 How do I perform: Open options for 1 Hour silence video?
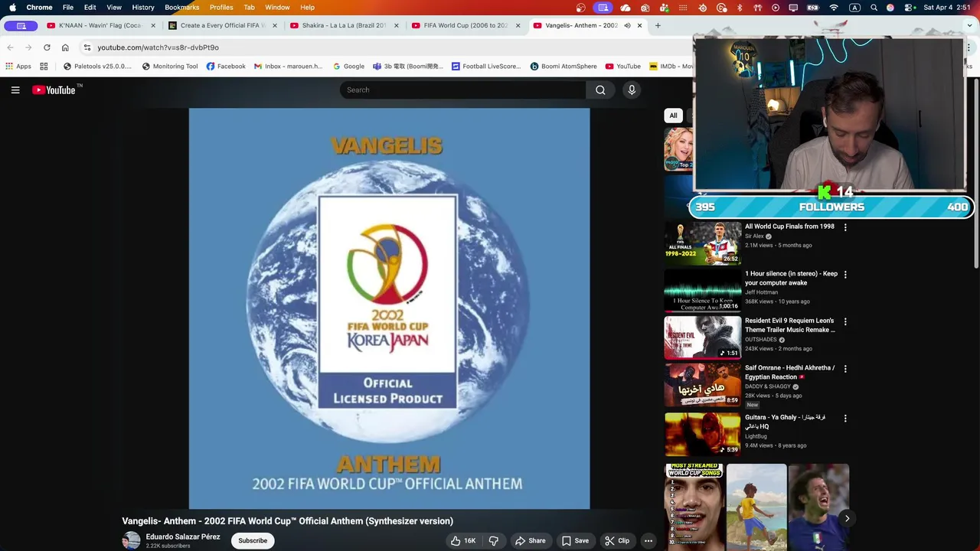click(x=845, y=274)
